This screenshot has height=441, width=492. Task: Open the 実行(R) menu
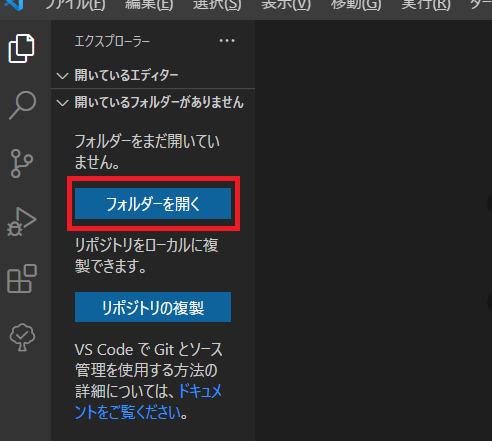tap(426, 5)
